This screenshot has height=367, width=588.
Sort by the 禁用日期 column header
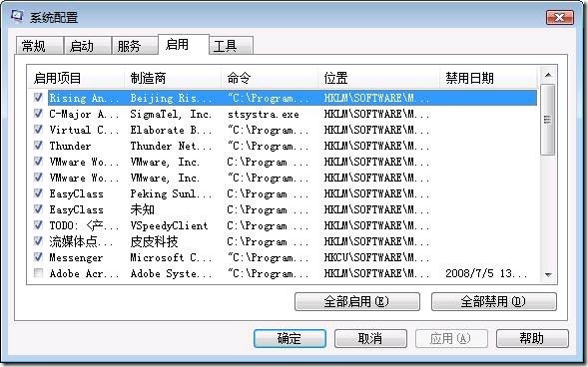pos(488,78)
